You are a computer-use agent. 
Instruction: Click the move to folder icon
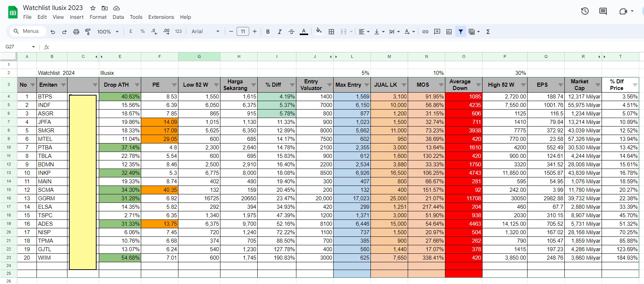click(x=105, y=8)
